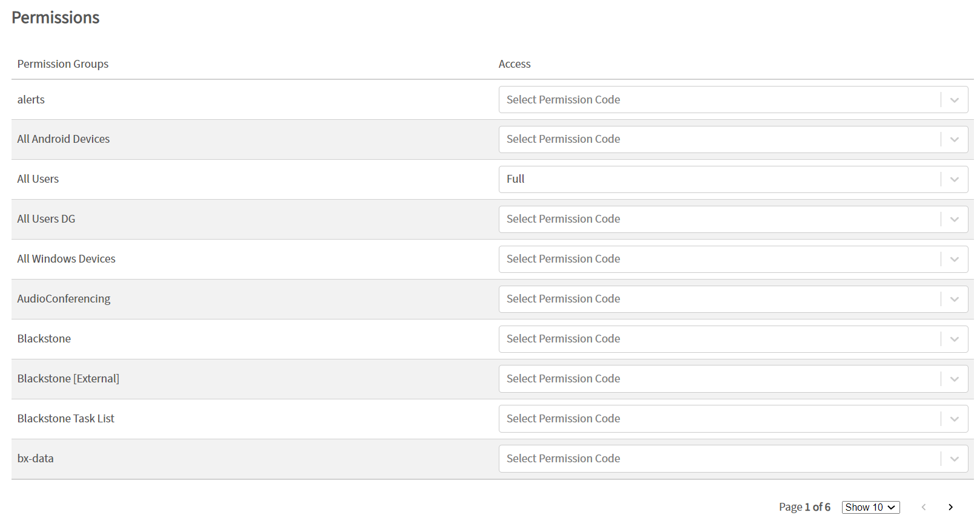Click the Permission Groups column header
Image resolution: width=980 pixels, height=521 pixels.
click(63, 64)
